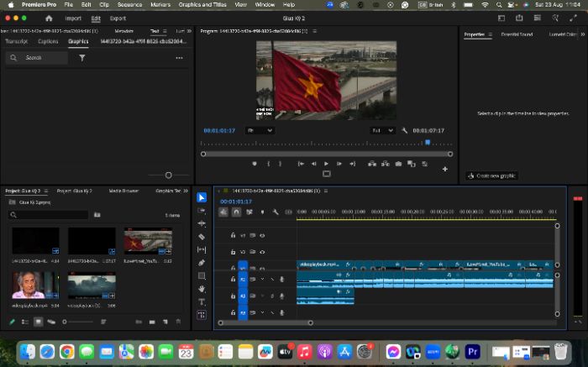Toggle Snap in Timeline magnet icon
The image size is (588, 367).
click(x=236, y=212)
